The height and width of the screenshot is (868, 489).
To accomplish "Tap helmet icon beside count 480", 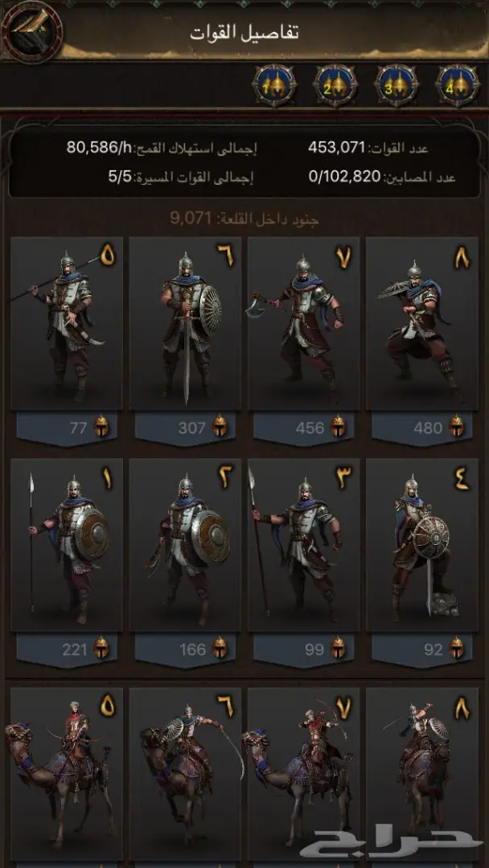I will point(457,426).
